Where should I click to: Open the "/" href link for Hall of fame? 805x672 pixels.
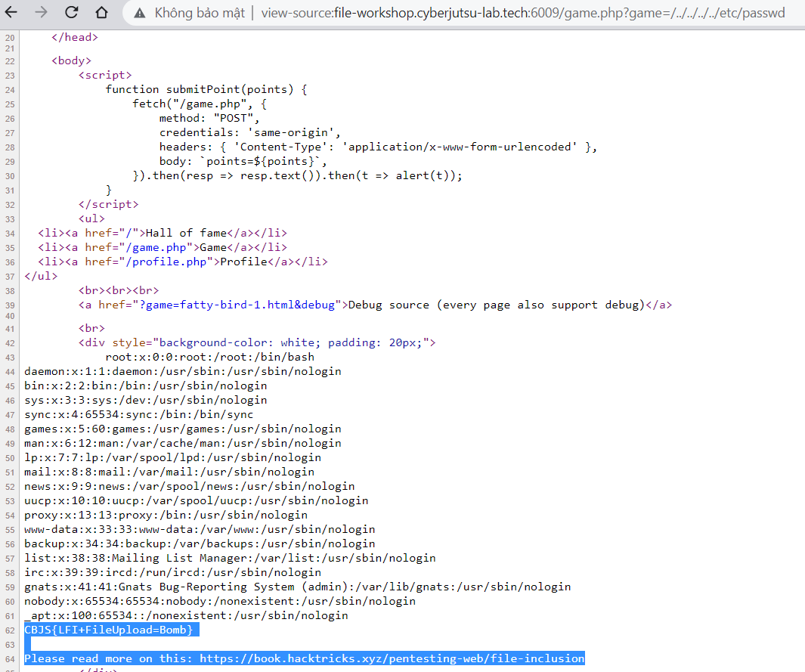132,233
